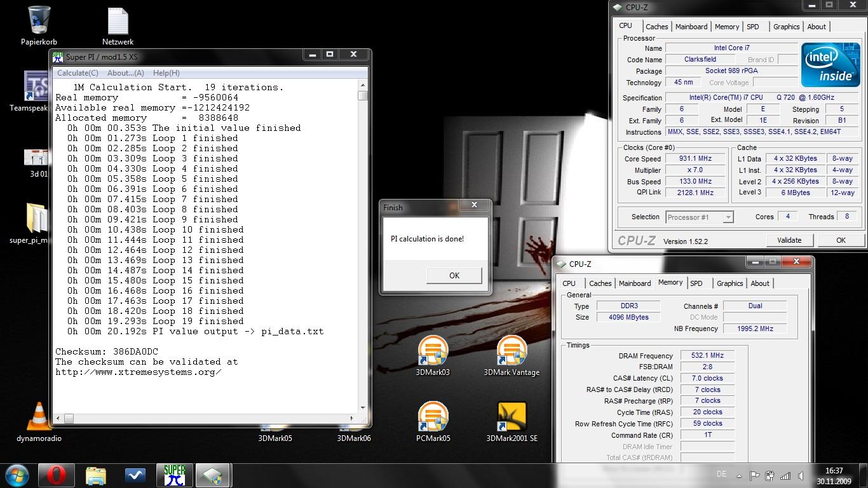Viewport: 868px width, 488px height.
Task: Switch to Graphics tab in top CPU-Z
Action: pos(787,27)
